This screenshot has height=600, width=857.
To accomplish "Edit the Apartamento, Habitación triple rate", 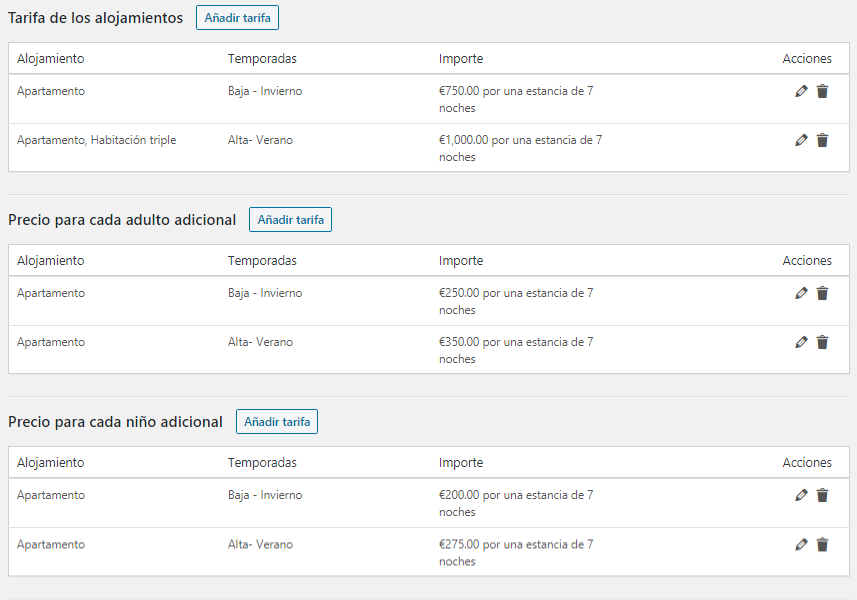I will 801,141.
